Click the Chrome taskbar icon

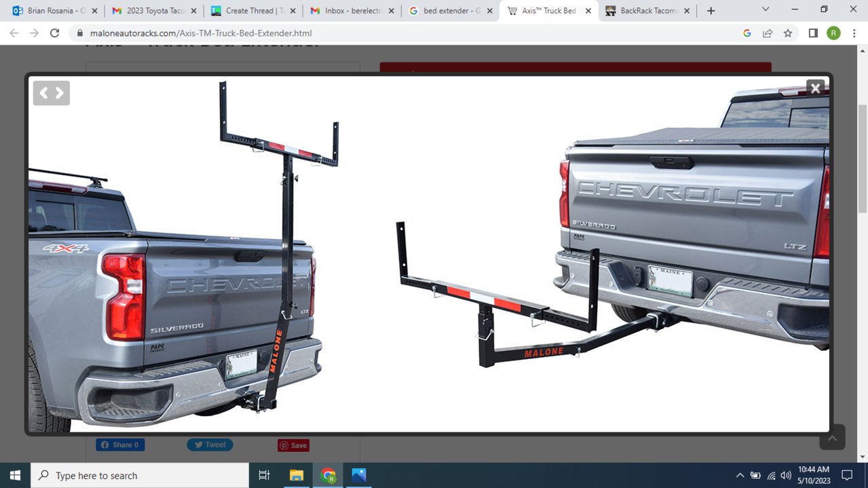pyautogui.click(x=328, y=475)
